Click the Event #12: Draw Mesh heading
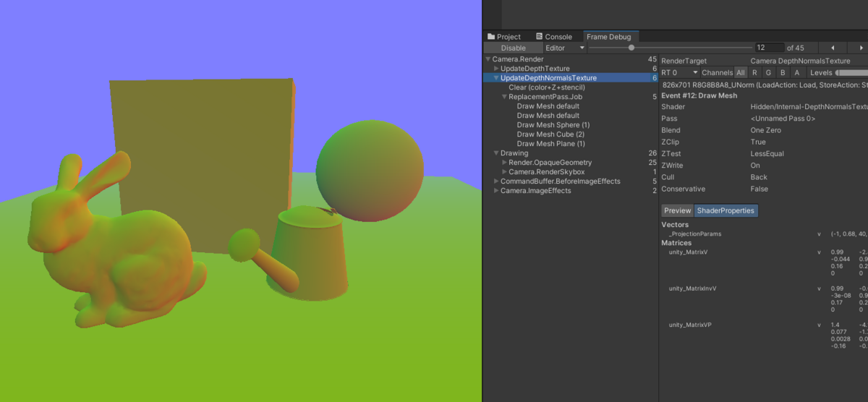The height and width of the screenshot is (402, 868). [699, 95]
